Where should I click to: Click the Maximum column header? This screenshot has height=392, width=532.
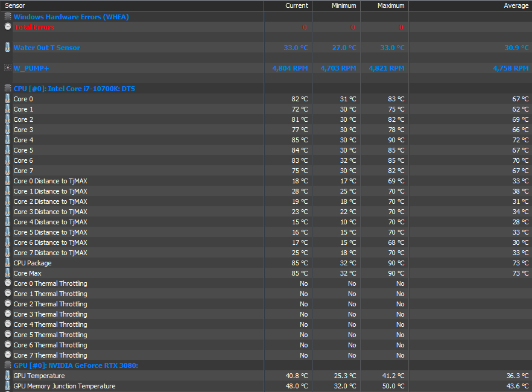point(384,5)
